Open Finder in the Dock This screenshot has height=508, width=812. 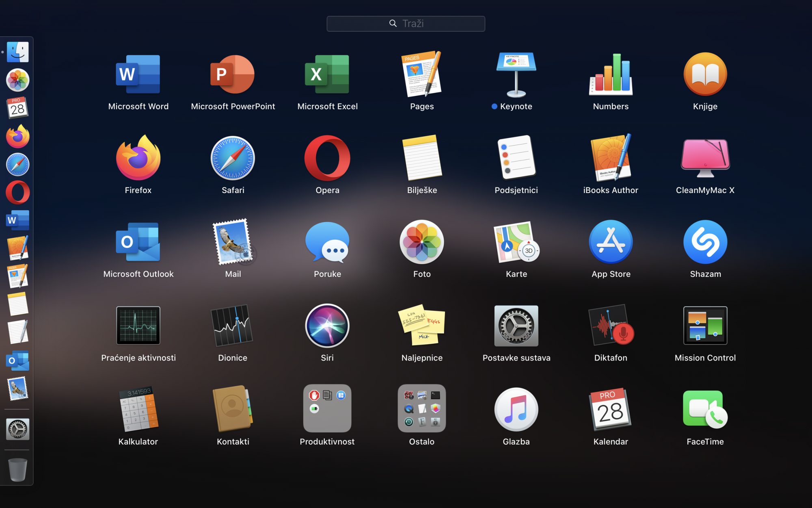pyautogui.click(x=18, y=52)
